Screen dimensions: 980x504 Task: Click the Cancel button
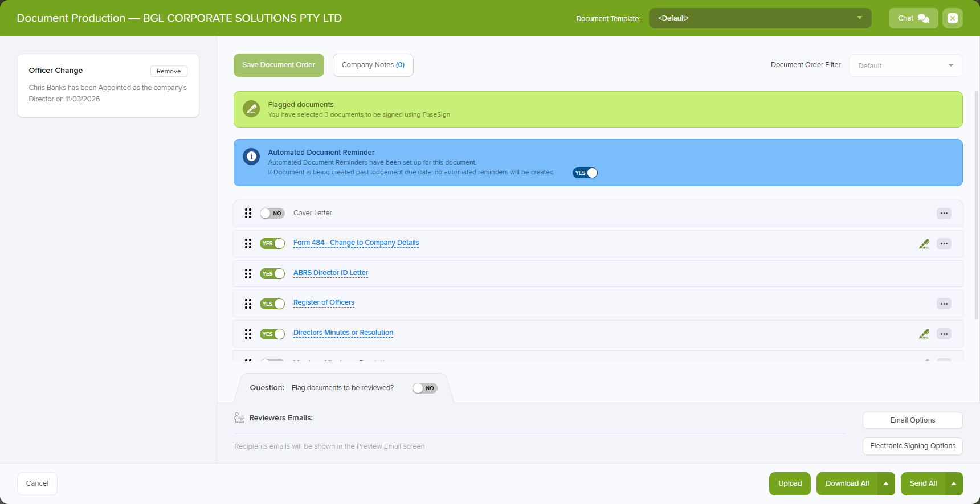tap(37, 483)
